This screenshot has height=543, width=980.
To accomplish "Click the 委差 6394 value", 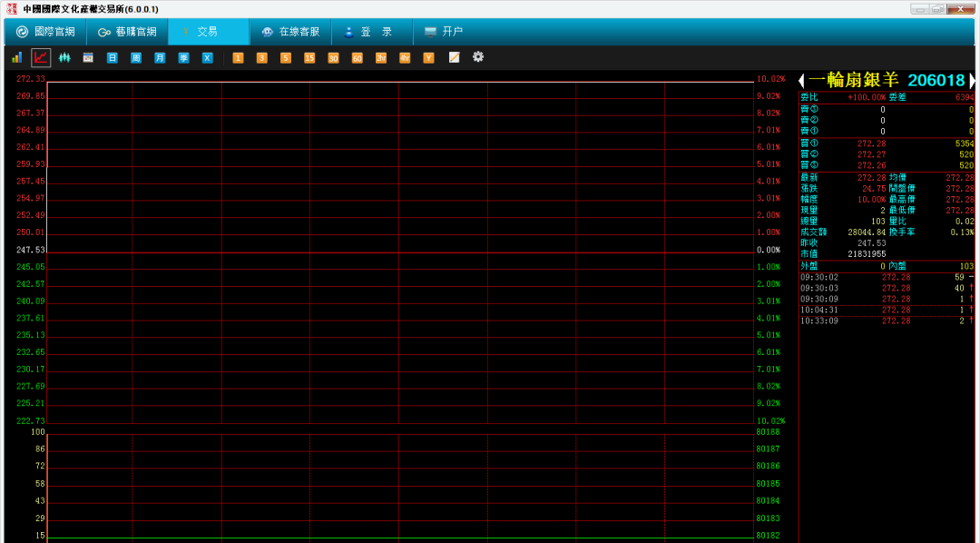I will click(x=965, y=97).
